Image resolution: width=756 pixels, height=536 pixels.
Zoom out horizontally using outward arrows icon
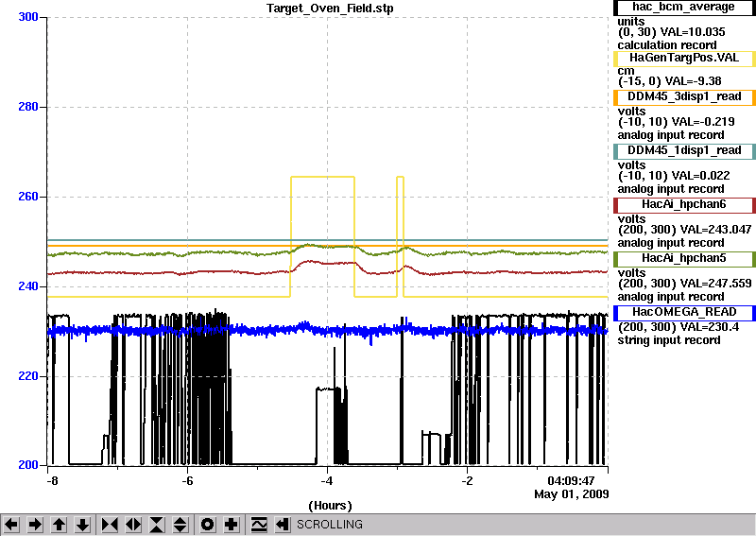[133, 525]
